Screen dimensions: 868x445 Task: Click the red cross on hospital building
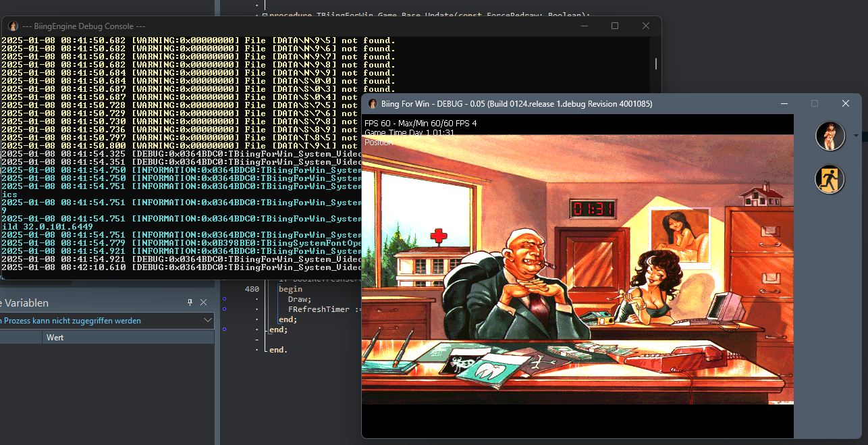[439, 236]
